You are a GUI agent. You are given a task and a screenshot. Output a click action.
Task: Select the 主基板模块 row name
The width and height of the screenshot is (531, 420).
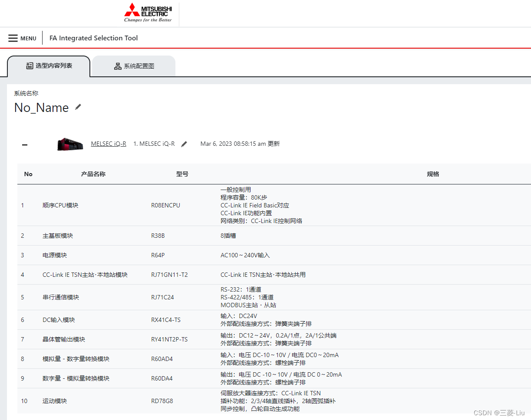click(58, 236)
